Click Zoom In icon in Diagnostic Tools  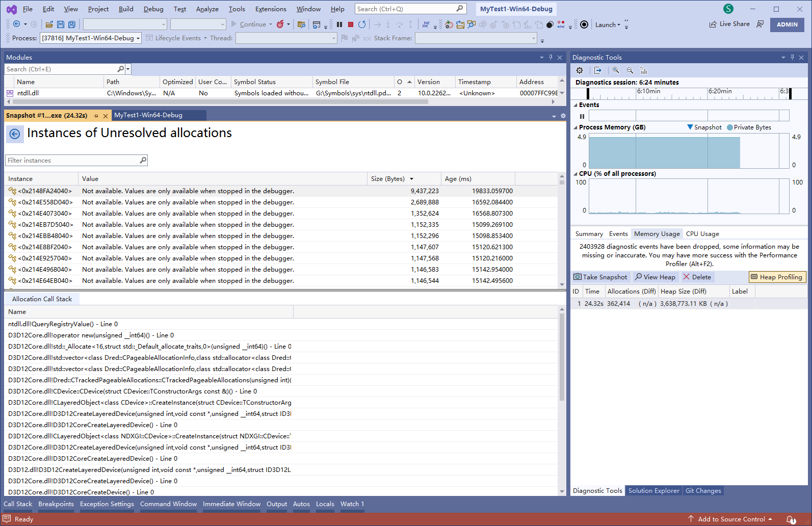click(x=616, y=70)
